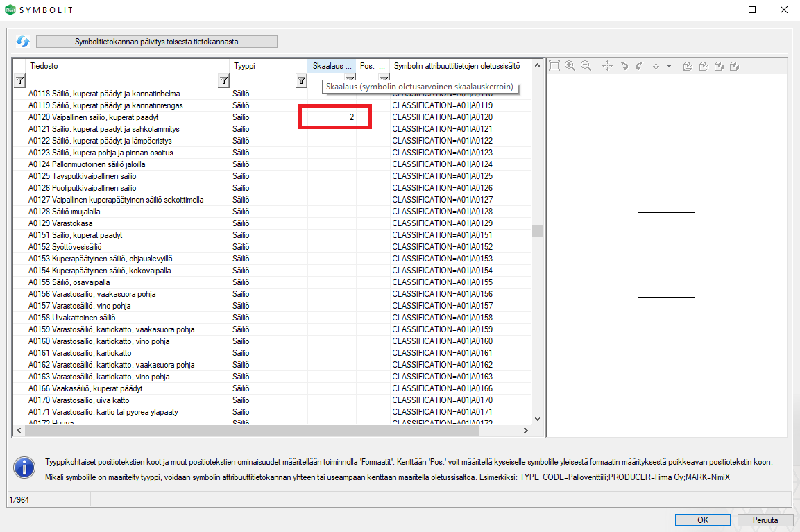
Task: Click the vertical scrollbar thumb of the table
Action: tap(536, 230)
